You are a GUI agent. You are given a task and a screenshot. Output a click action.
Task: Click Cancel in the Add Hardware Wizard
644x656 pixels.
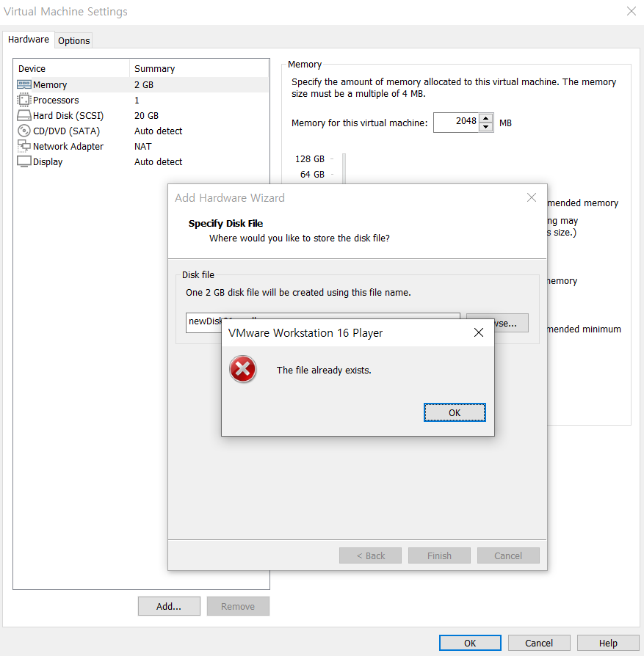pyautogui.click(x=508, y=555)
